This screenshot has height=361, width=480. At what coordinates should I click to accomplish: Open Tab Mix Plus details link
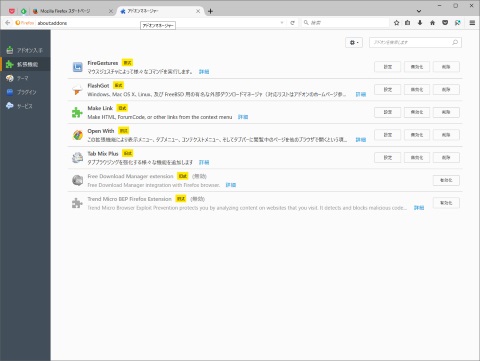(x=204, y=162)
